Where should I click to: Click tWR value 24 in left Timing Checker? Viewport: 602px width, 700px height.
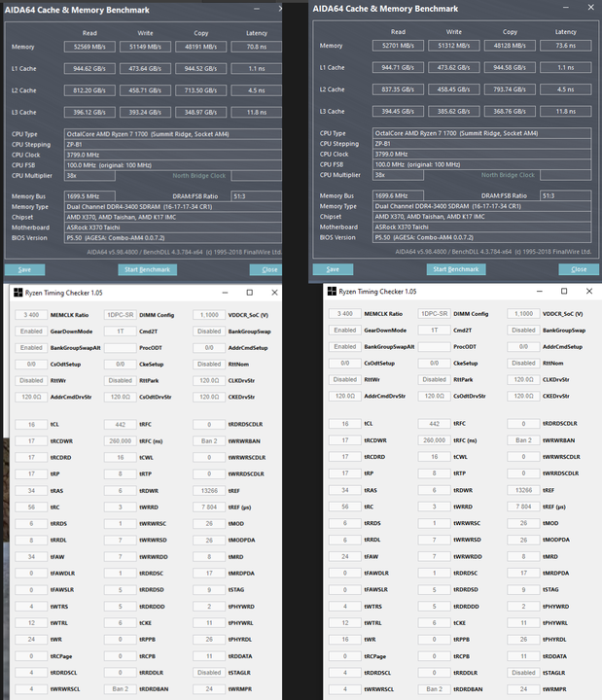[x=31, y=640]
